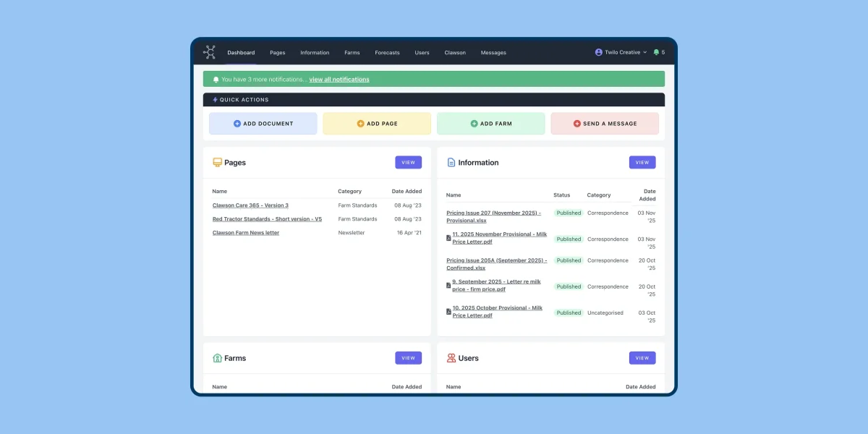Click View button in Information panel
The image size is (868, 434).
click(642, 163)
